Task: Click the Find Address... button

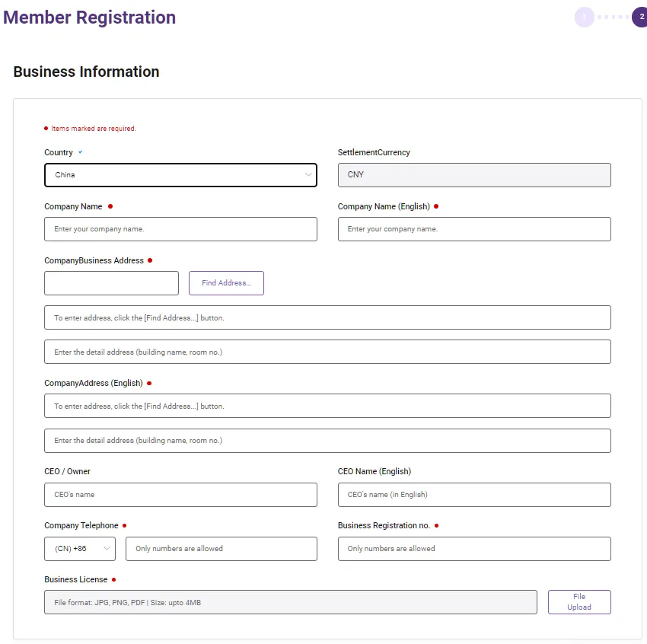Action: (226, 283)
